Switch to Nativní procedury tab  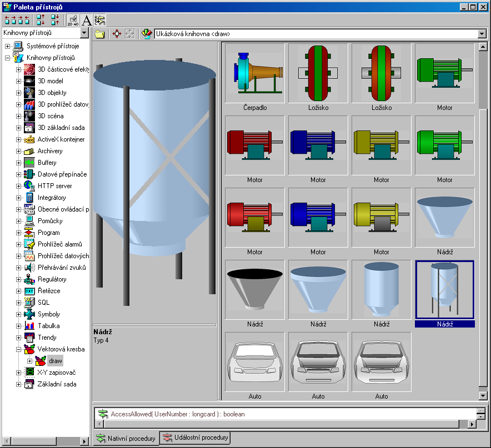coord(125,438)
